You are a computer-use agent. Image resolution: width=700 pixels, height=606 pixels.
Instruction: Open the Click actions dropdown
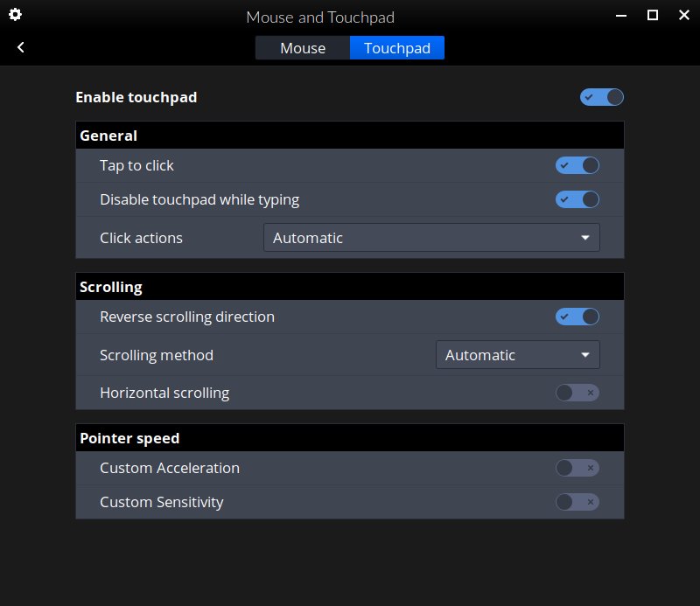coord(431,238)
